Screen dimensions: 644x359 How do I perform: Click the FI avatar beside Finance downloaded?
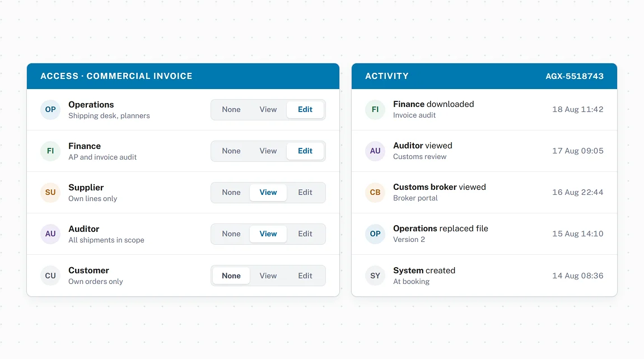375,110
